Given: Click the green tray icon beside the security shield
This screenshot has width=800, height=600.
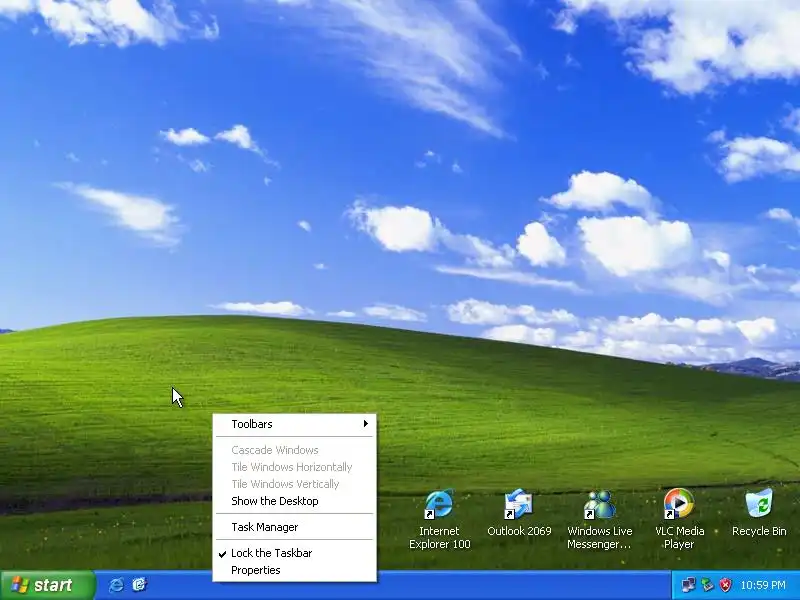Looking at the screenshot, I should tap(707, 585).
